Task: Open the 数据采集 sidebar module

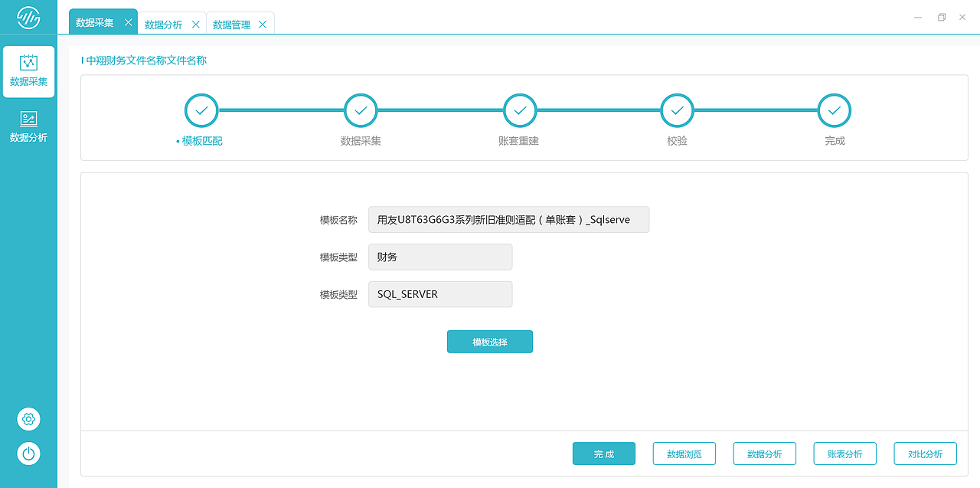Action: (28, 71)
